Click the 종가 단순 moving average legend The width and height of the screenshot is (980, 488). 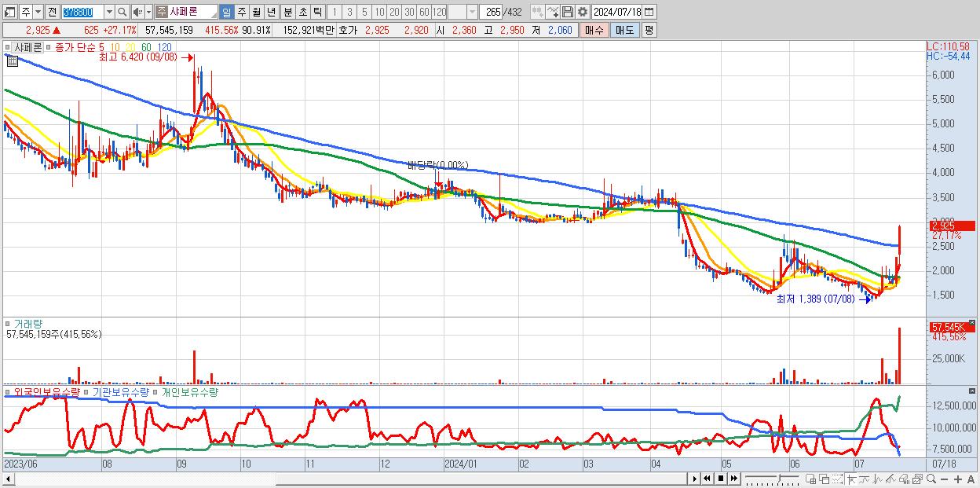(75, 47)
